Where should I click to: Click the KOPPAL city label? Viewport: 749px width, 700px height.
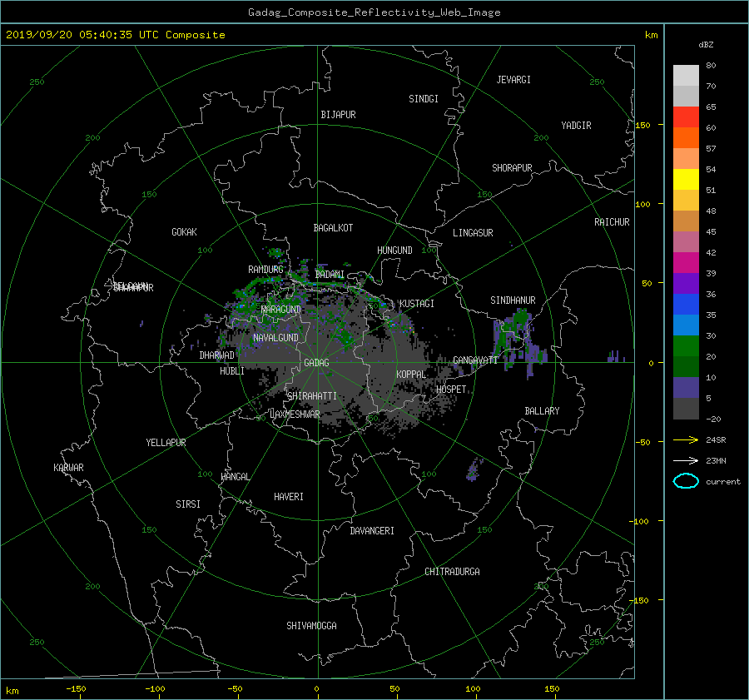pyautogui.click(x=411, y=375)
